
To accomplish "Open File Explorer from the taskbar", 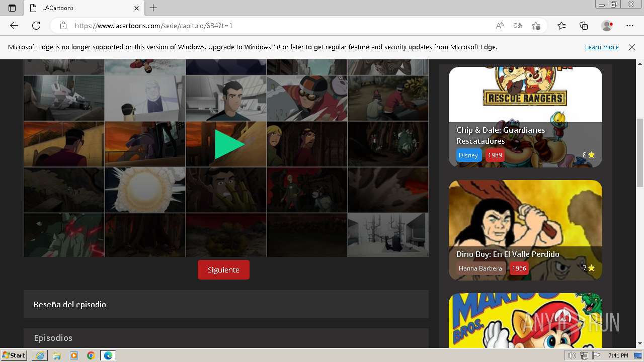I will click(x=57, y=355).
